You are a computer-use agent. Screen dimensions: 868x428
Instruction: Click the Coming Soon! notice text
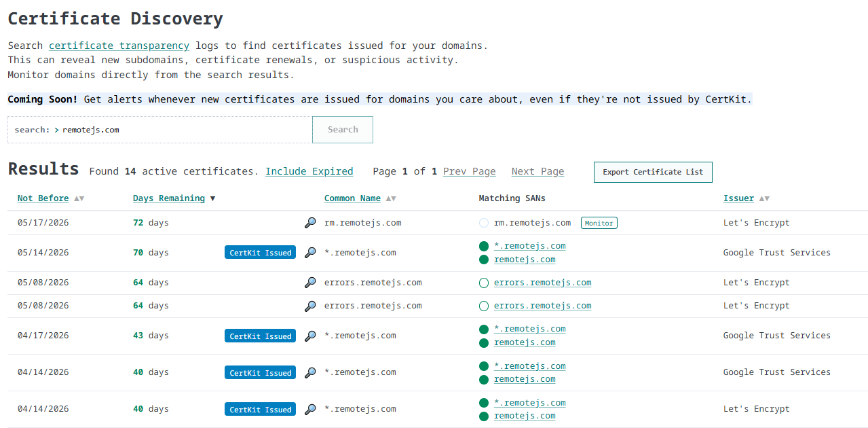pos(380,99)
